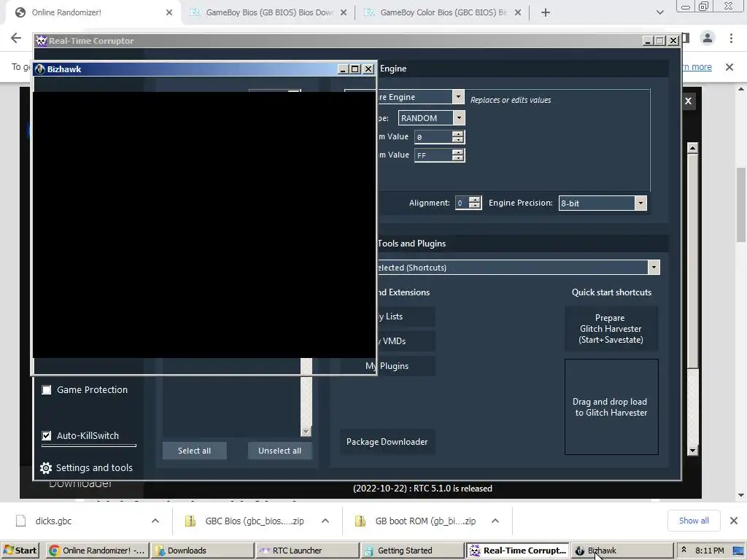Dismiss the Chrome info bar
The width and height of the screenshot is (747, 560).
(x=729, y=67)
